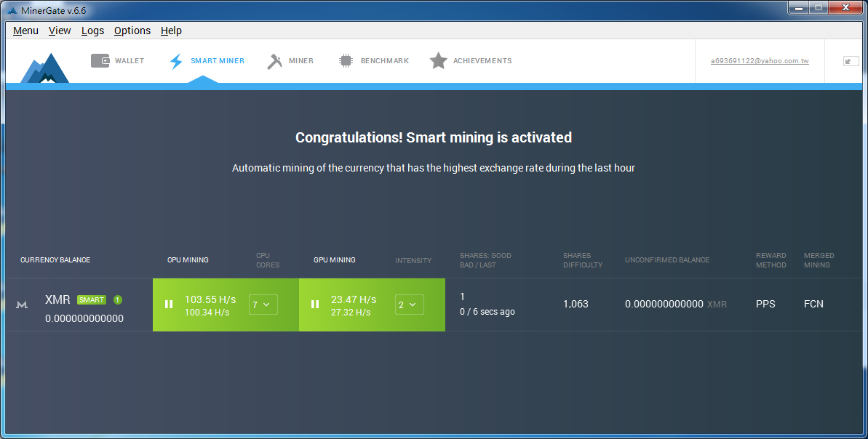Click the green SMART badge
This screenshot has width=868, height=439.
pos(92,299)
